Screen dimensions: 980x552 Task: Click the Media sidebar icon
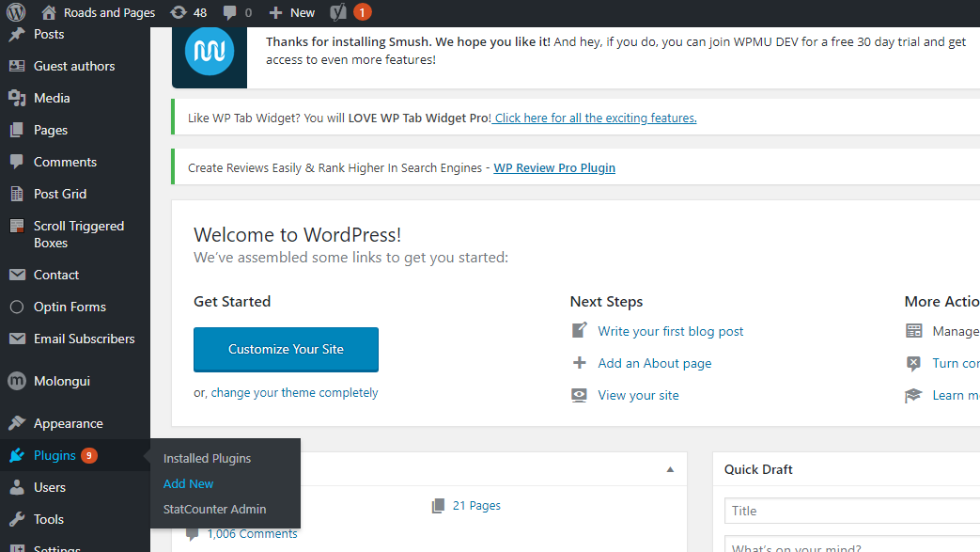pos(17,98)
